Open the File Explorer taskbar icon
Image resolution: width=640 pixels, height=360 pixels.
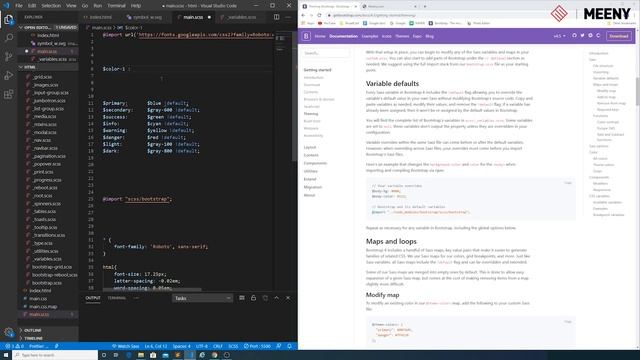coord(141,355)
